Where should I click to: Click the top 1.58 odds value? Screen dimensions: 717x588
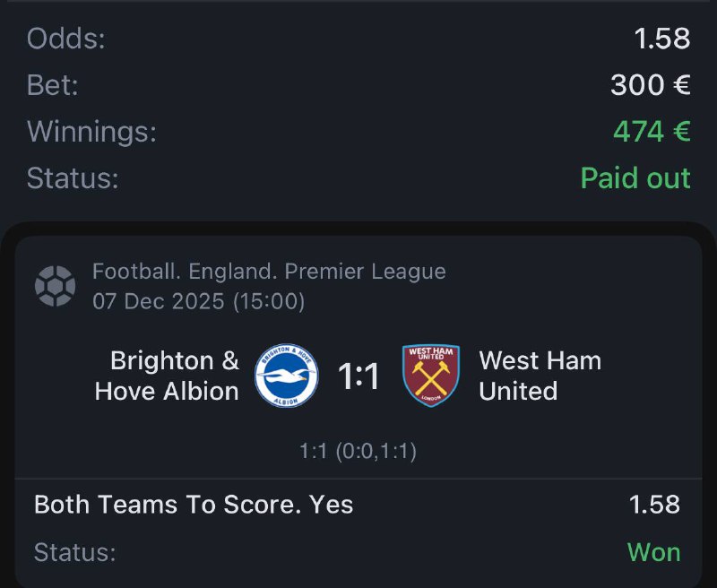tap(661, 39)
